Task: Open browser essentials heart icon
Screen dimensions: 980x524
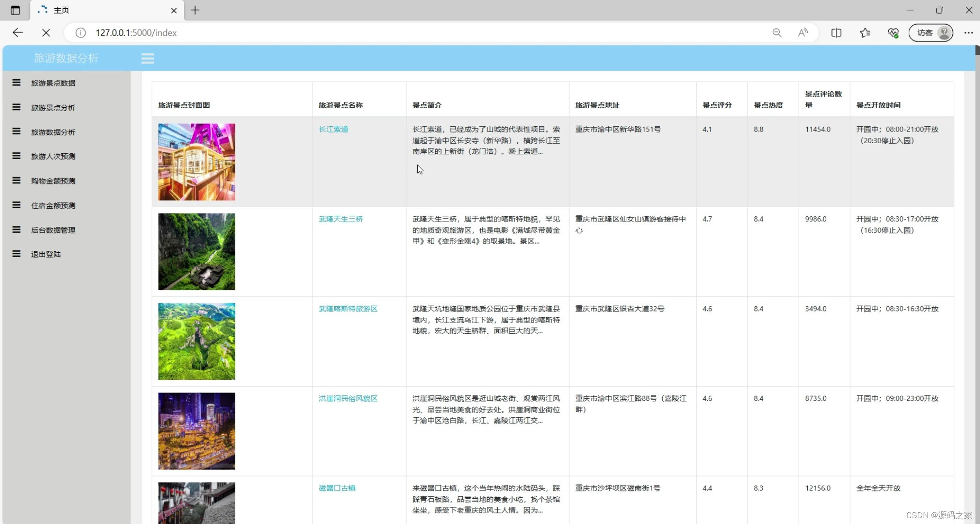Action: tap(893, 33)
